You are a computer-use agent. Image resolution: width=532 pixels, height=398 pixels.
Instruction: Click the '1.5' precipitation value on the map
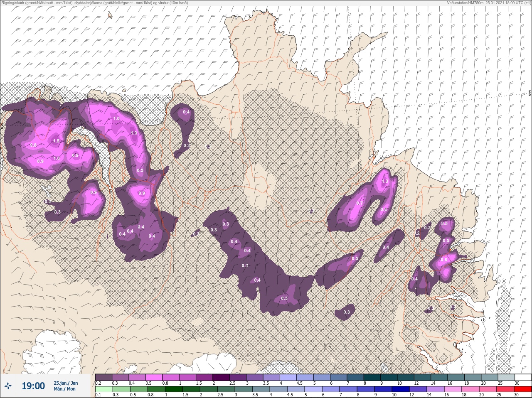[x=56, y=141]
